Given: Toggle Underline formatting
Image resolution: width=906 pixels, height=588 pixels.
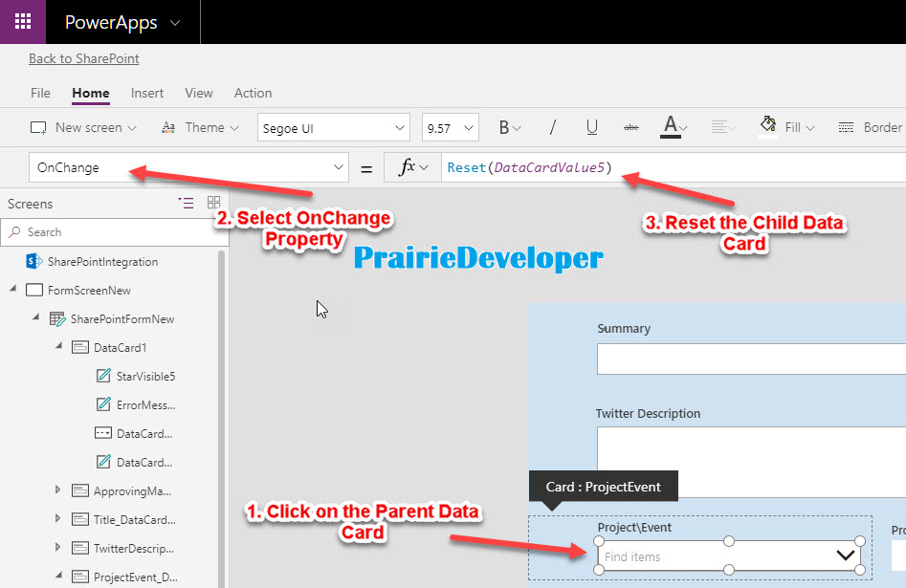Looking at the screenshot, I should [x=591, y=128].
